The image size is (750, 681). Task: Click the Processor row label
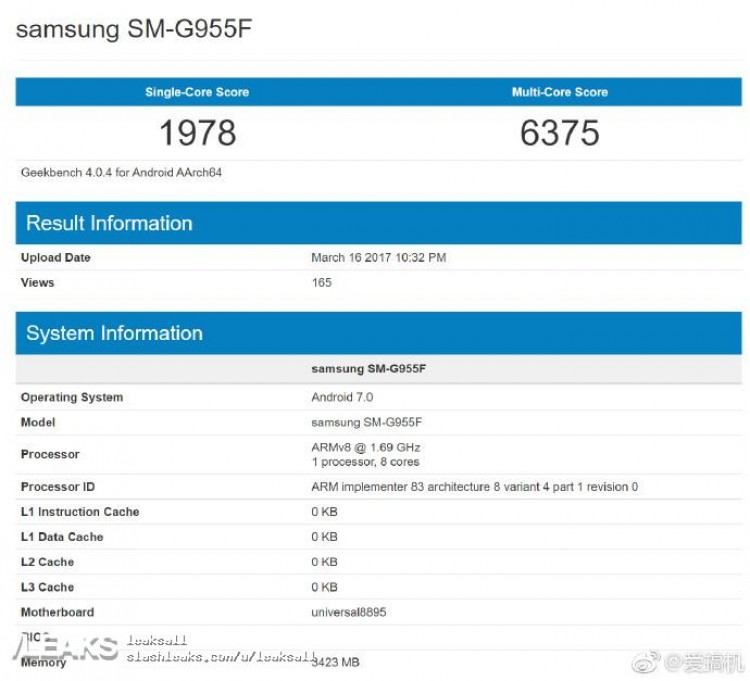pos(50,454)
